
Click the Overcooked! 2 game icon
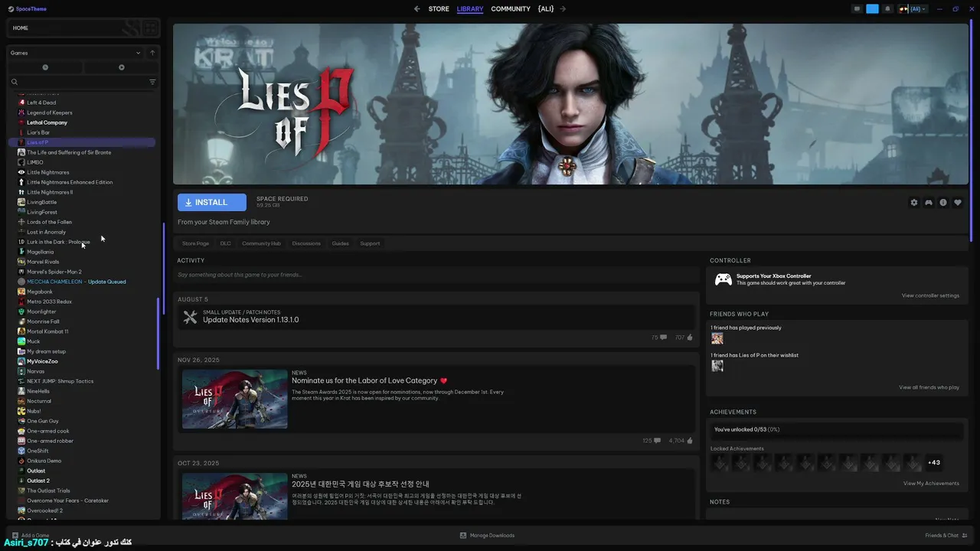point(21,510)
